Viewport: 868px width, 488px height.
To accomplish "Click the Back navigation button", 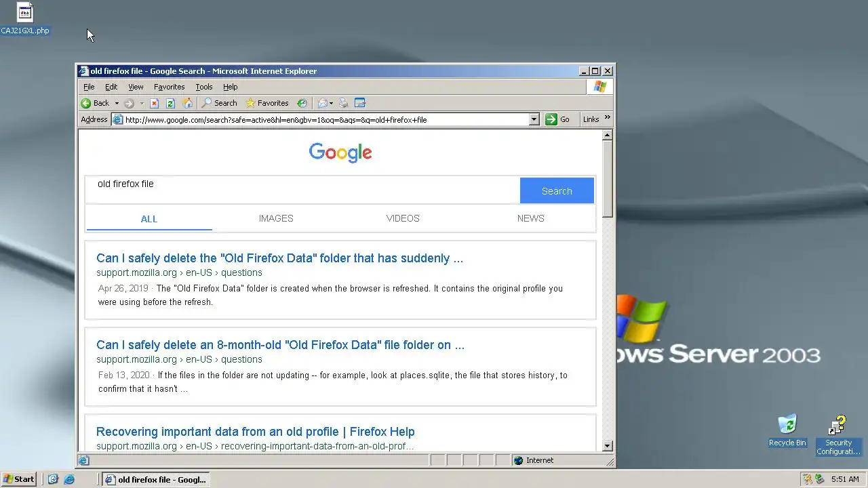I will [95, 103].
